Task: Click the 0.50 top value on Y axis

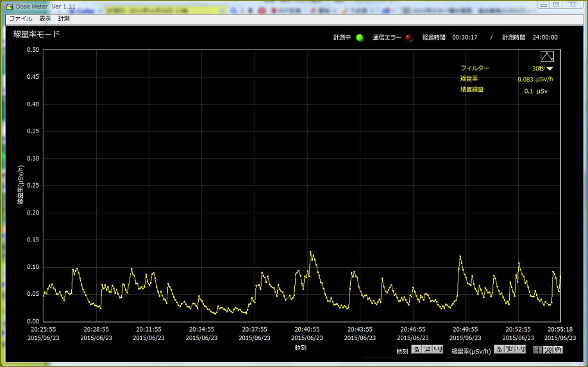Action: point(32,50)
